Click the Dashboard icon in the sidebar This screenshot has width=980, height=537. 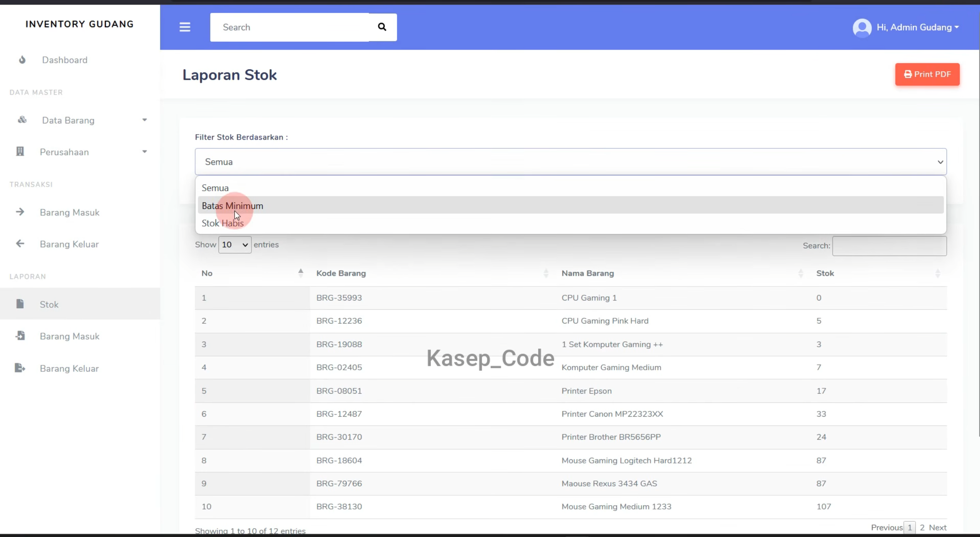(x=22, y=60)
